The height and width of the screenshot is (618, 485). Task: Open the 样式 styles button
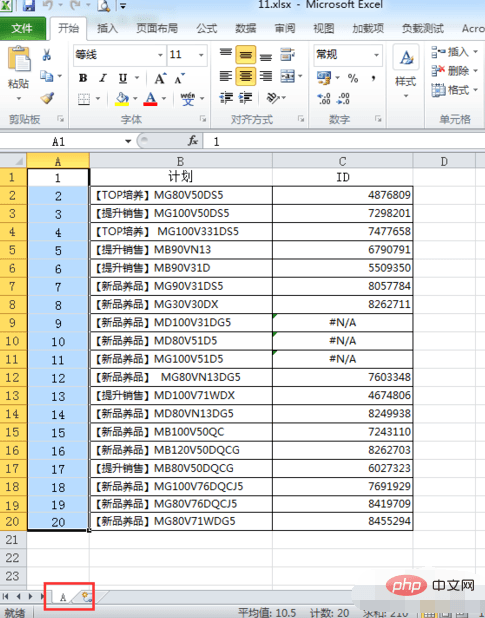406,71
